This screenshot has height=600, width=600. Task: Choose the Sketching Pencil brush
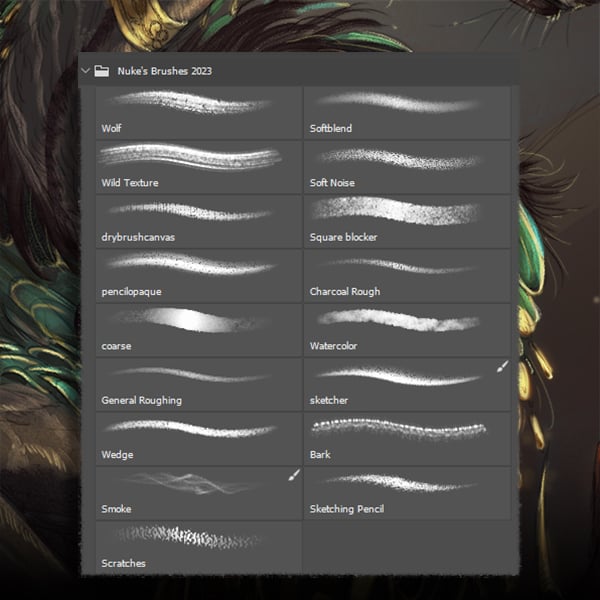[407, 493]
